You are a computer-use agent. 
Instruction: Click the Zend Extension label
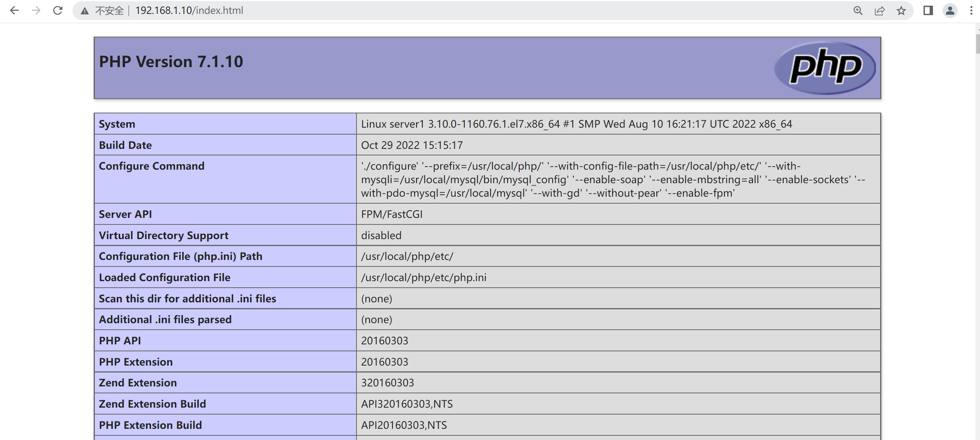click(x=138, y=383)
